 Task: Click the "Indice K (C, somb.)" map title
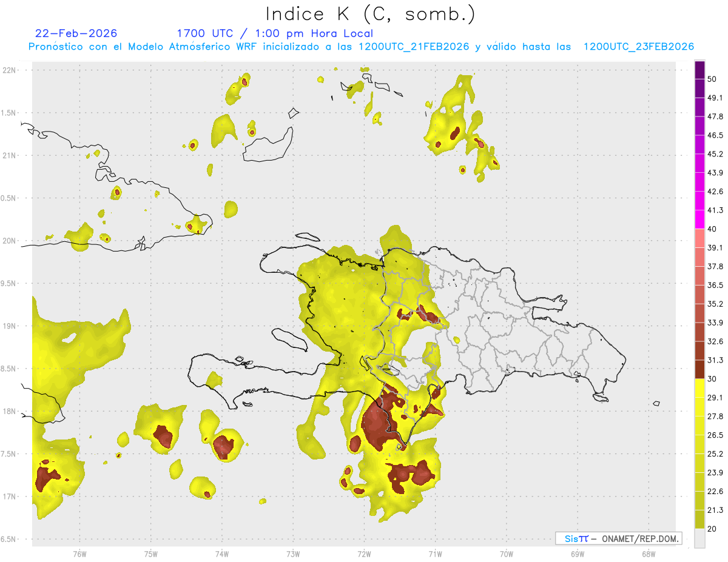point(371,15)
